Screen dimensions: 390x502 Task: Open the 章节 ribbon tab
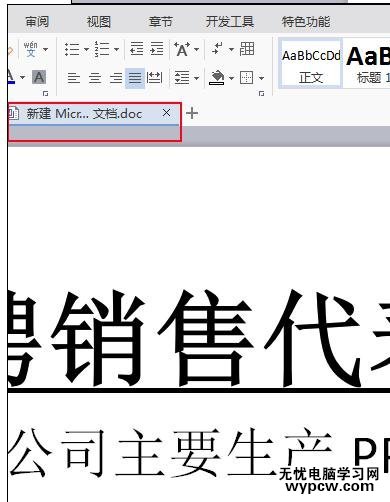click(x=160, y=22)
